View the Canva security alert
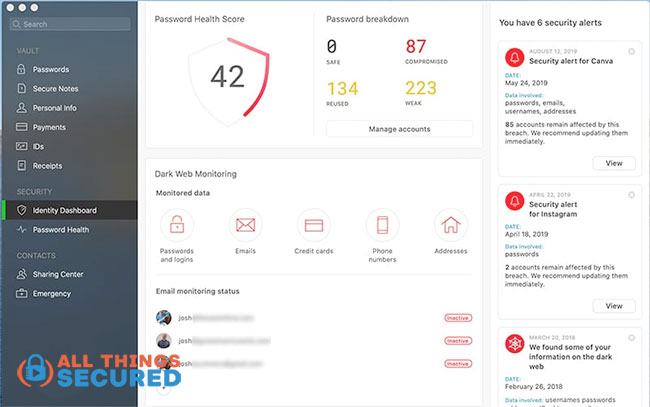 (614, 163)
